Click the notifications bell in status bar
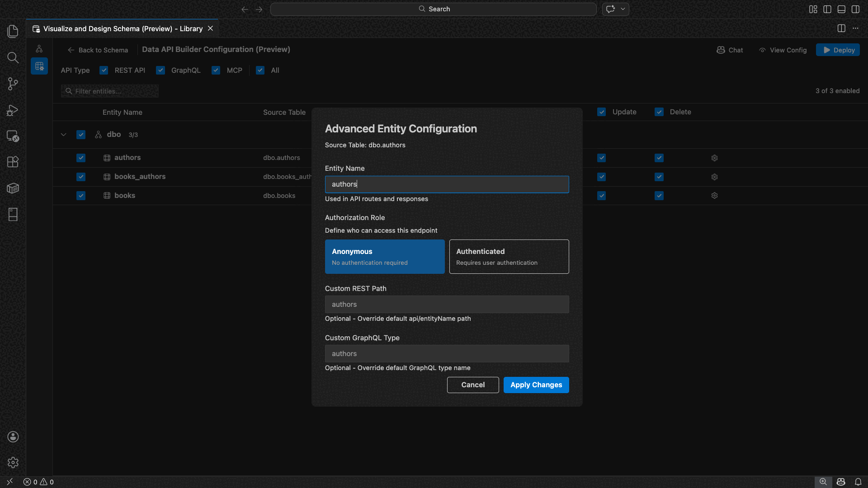Image resolution: width=868 pixels, height=488 pixels. pos(858,482)
